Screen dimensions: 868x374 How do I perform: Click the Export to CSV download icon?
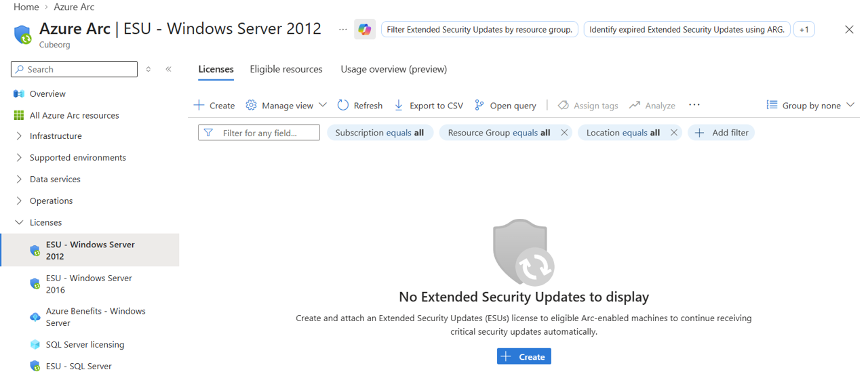point(399,105)
